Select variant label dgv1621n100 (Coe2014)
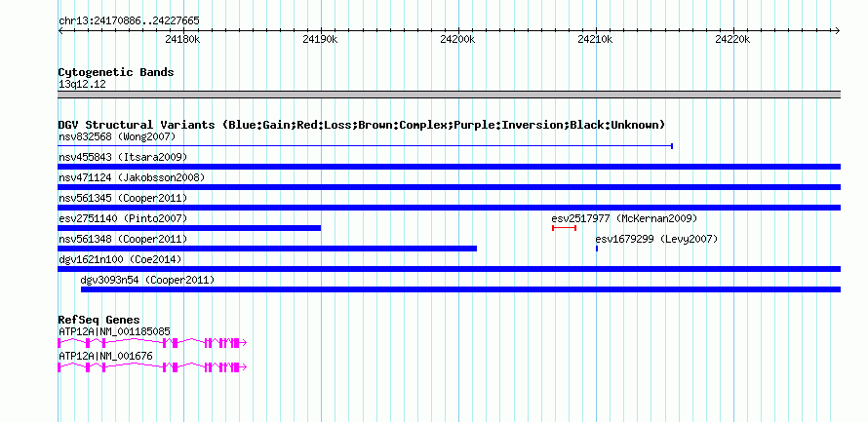 click(x=120, y=259)
